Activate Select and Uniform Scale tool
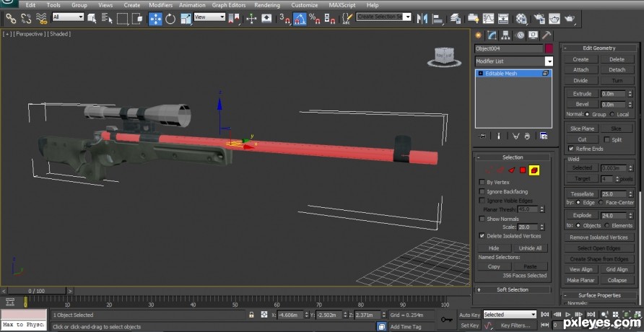Viewport: 644px width, 332px height. [186, 18]
